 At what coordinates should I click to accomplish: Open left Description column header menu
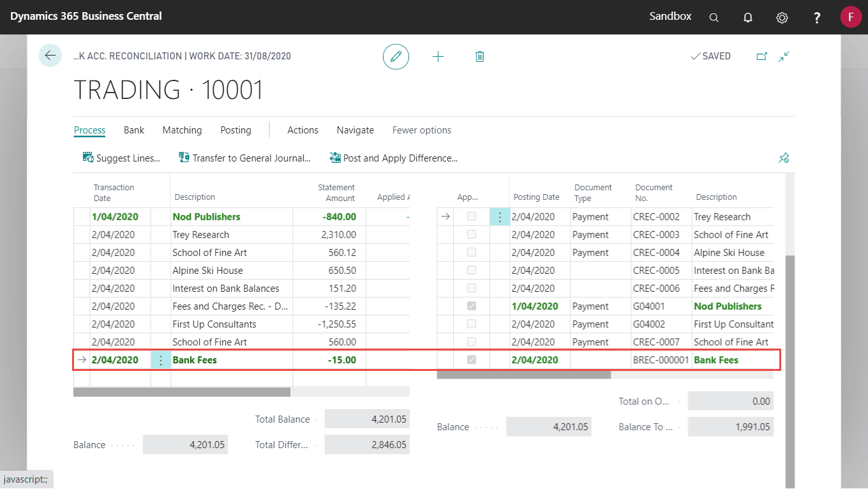click(x=195, y=197)
